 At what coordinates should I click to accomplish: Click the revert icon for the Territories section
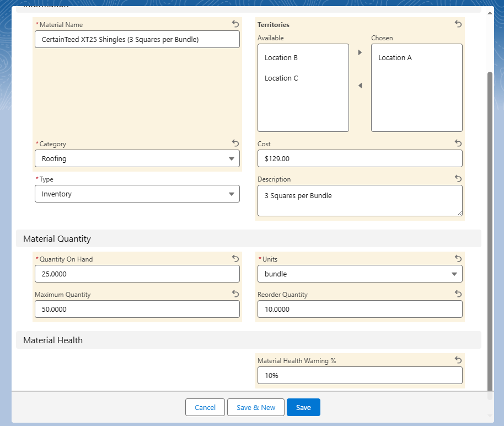pos(458,24)
